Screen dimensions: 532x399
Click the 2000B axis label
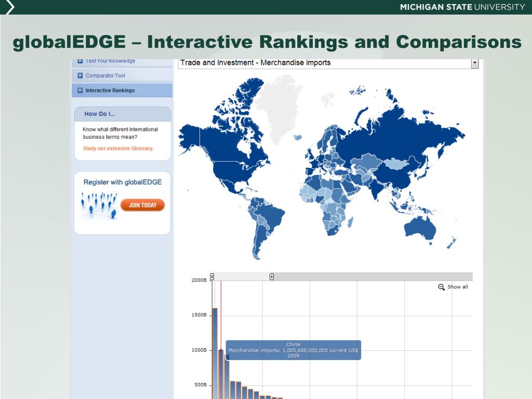coord(199,280)
